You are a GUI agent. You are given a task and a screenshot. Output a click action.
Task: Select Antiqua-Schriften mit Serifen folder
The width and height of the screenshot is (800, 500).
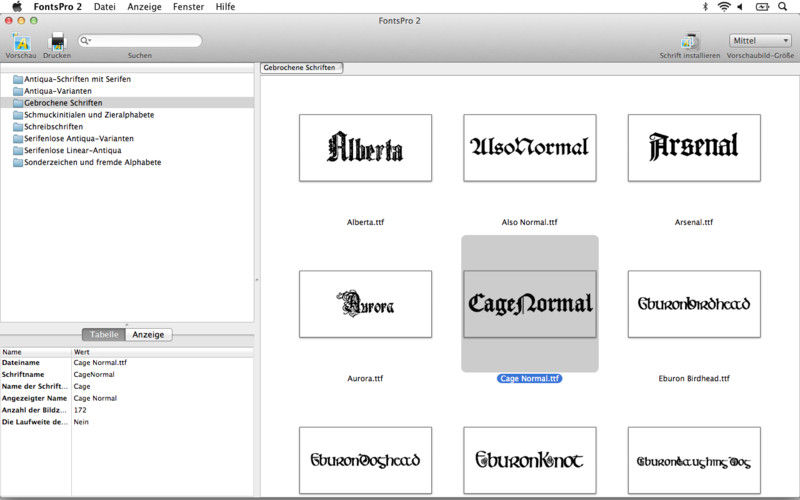(x=77, y=79)
